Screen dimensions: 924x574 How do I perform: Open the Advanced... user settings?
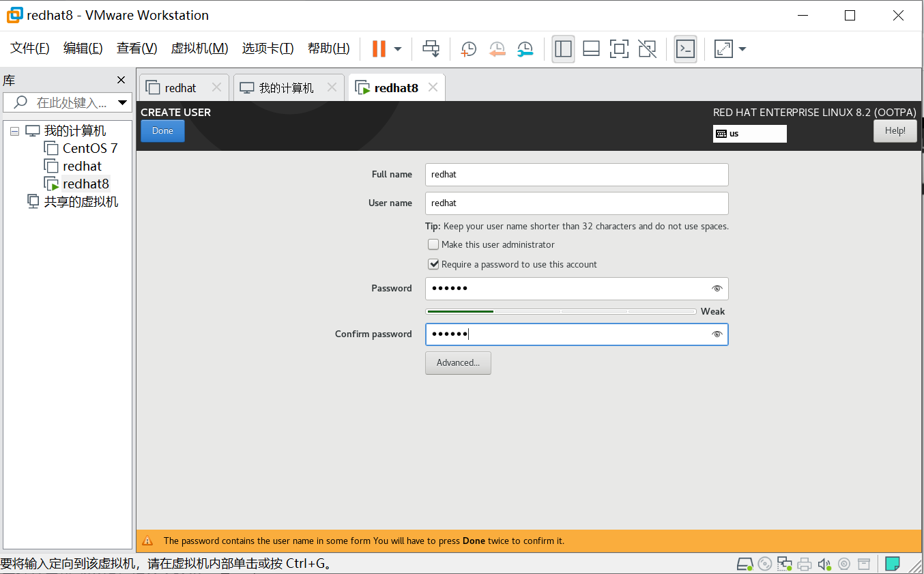coord(458,363)
